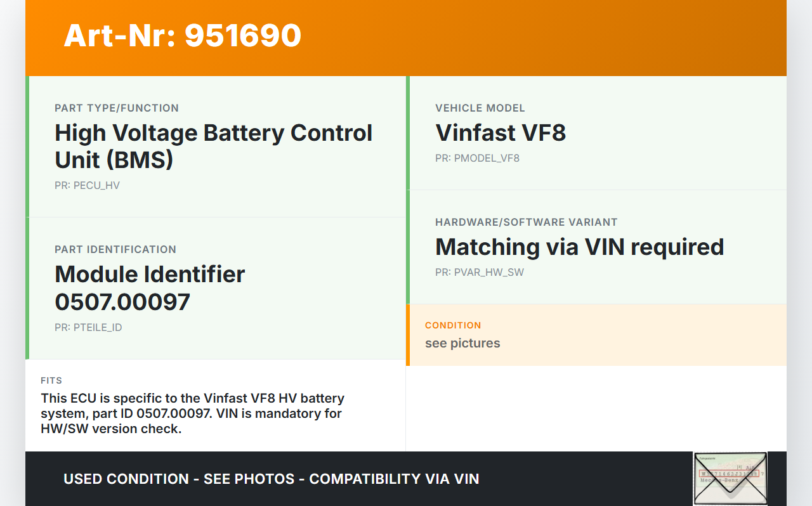Screen dimensions: 812x506
Task: Select the FITS section label
Action: (51, 380)
